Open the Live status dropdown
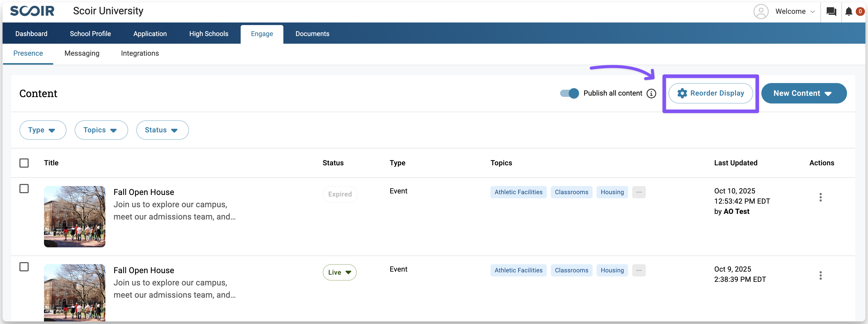This screenshot has height=324, width=868. [339, 272]
